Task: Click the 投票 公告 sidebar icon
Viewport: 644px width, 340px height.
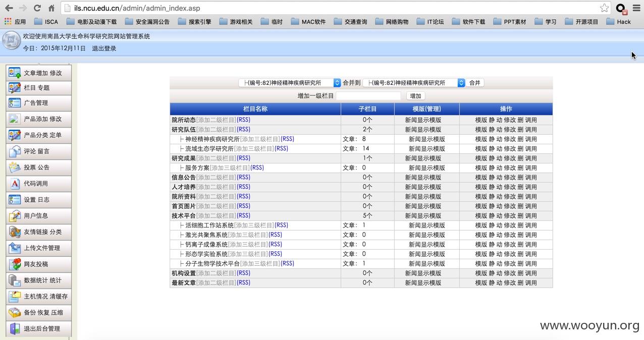Action: [15, 167]
